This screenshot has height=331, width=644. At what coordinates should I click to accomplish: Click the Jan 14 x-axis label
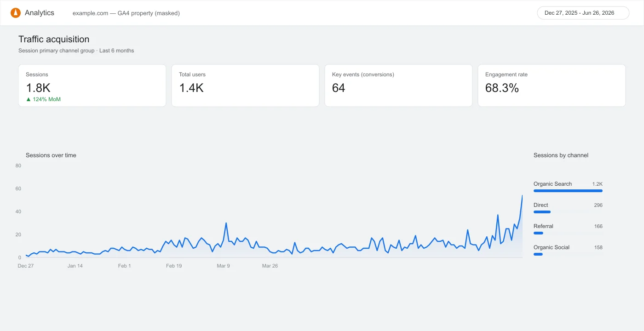coord(75,266)
